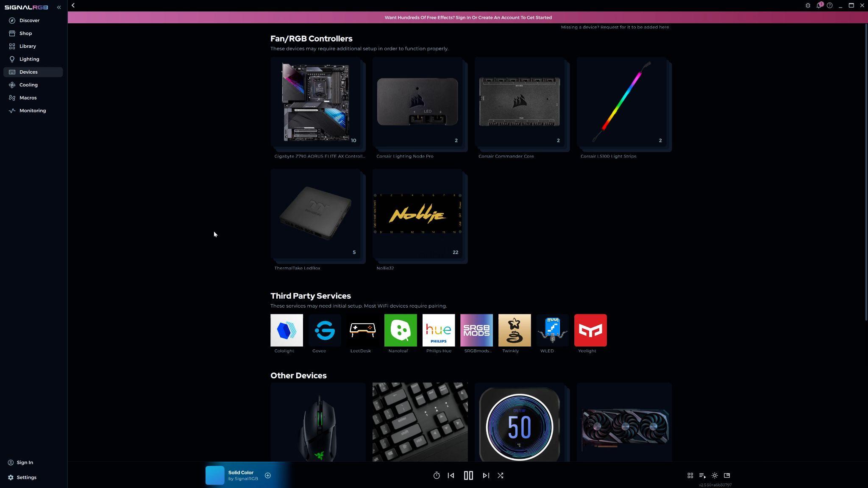Image resolution: width=868 pixels, height=488 pixels.
Task: Click the back arrow at top left
Action: click(73, 5)
